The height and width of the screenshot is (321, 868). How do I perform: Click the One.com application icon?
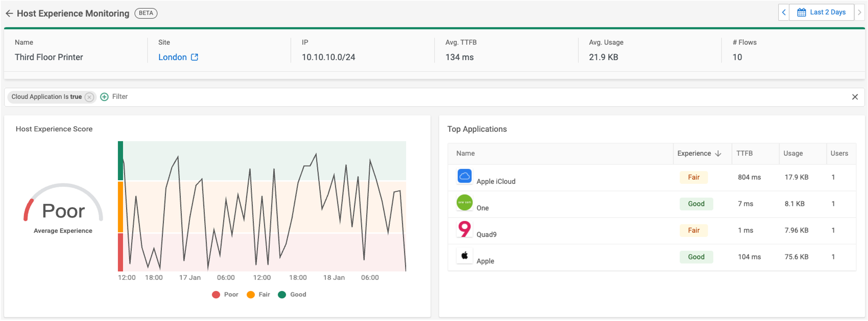(x=465, y=203)
